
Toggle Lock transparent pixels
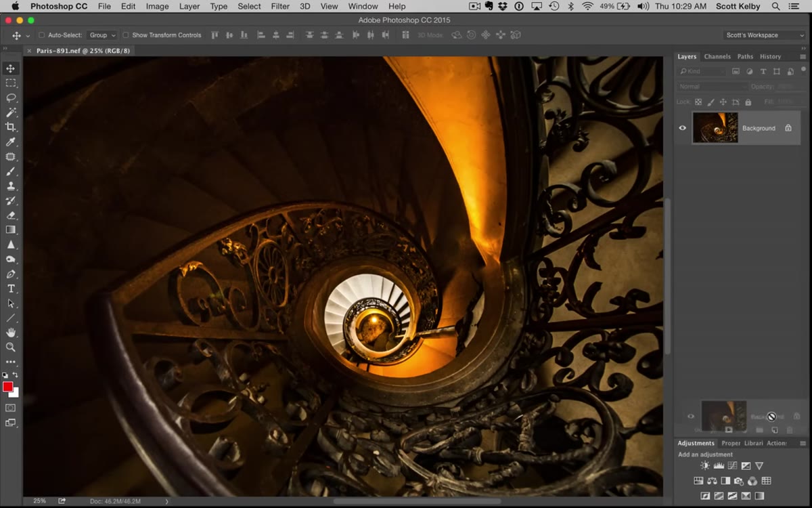(x=698, y=102)
